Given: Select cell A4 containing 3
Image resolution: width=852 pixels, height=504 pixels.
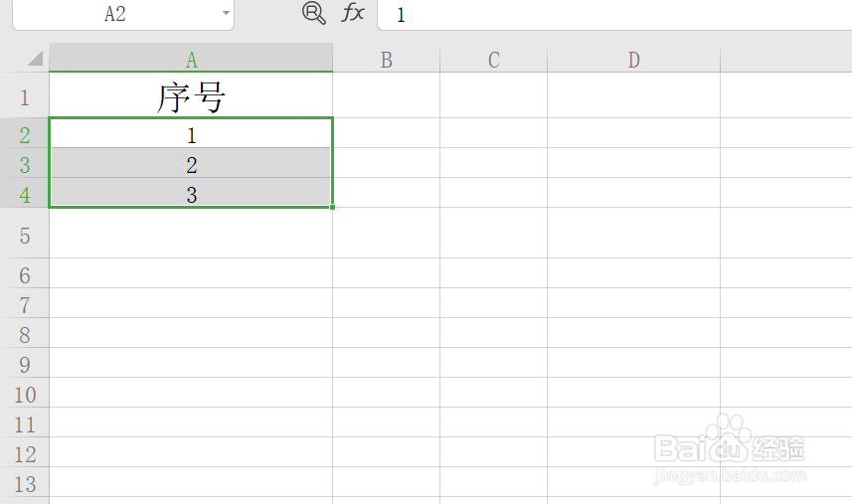Looking at the screenshot, I should point(191,195).
